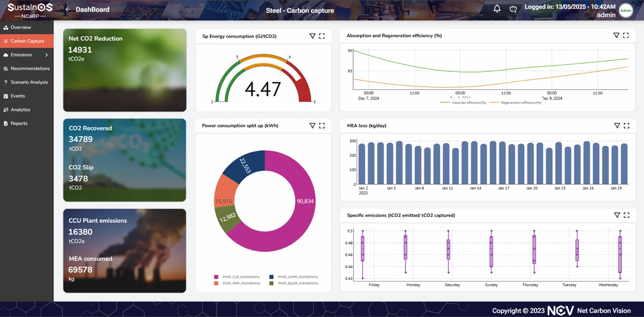The width and height of the screenshot is (644, 317).
Task: Go to Recommendations in the sidebar
Action: coord(30,68)
